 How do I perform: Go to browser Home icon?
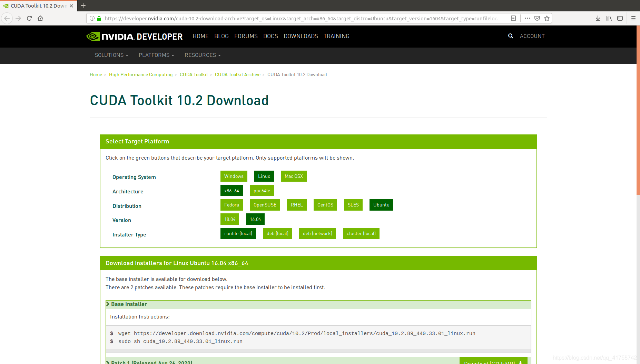pyautogui.click(x=40, y=18)
